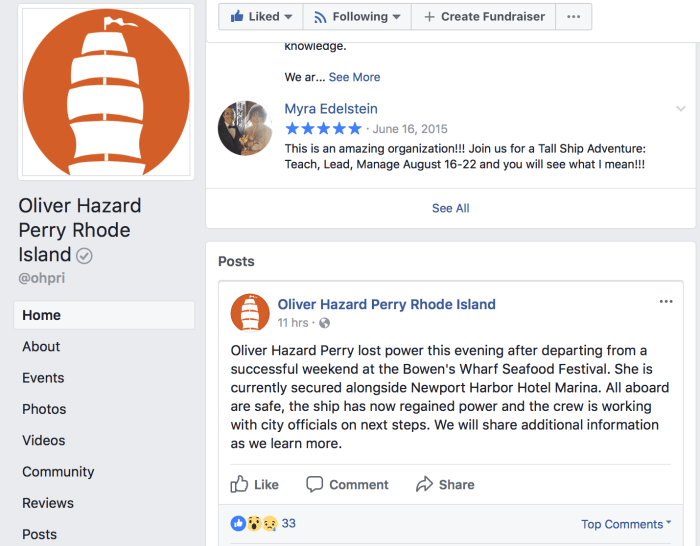Expand review with See More link
Screen dimensions: 700x546
tap(354, 77)
